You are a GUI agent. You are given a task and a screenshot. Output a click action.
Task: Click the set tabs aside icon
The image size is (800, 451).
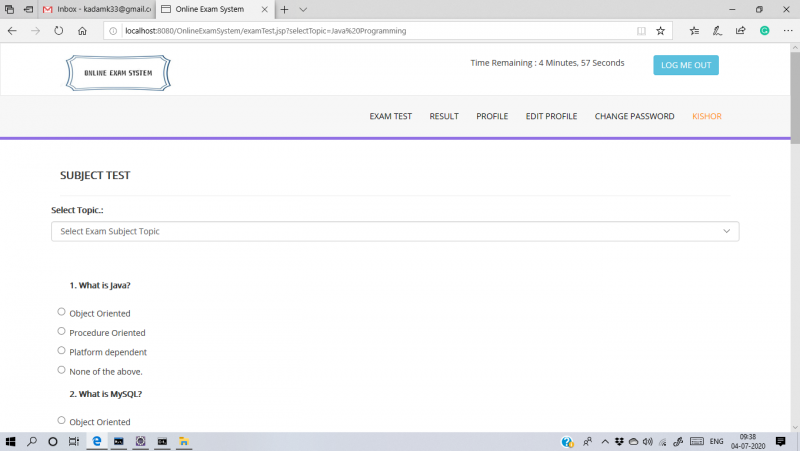pyautogui.click(x=29, y=9)
